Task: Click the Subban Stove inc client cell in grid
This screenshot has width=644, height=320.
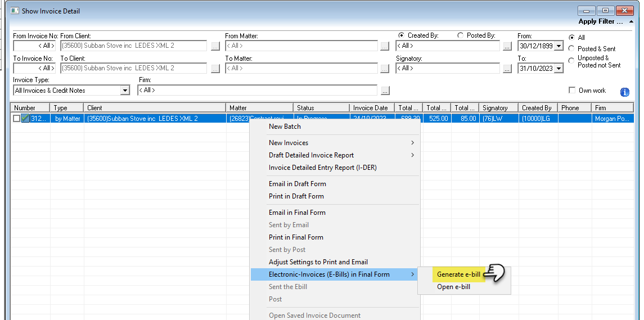Action: pos(155,119)
